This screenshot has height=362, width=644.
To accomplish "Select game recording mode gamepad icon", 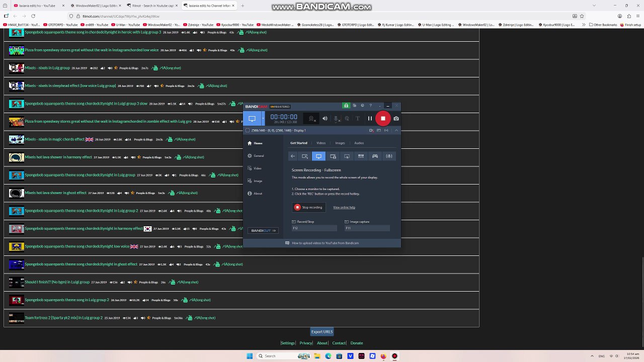I will pyautogui.click(x=375, y=156).
